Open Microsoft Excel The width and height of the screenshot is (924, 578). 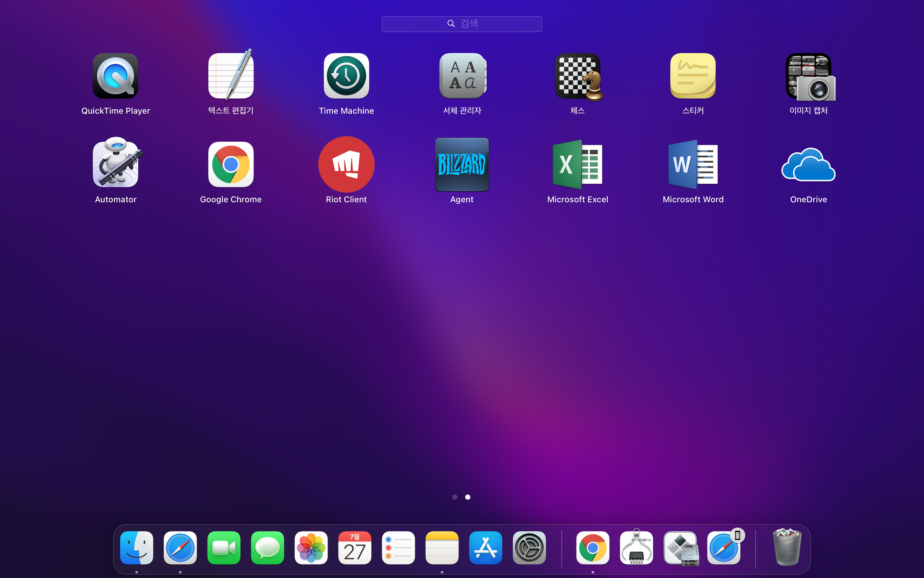[x=577, y=164]
